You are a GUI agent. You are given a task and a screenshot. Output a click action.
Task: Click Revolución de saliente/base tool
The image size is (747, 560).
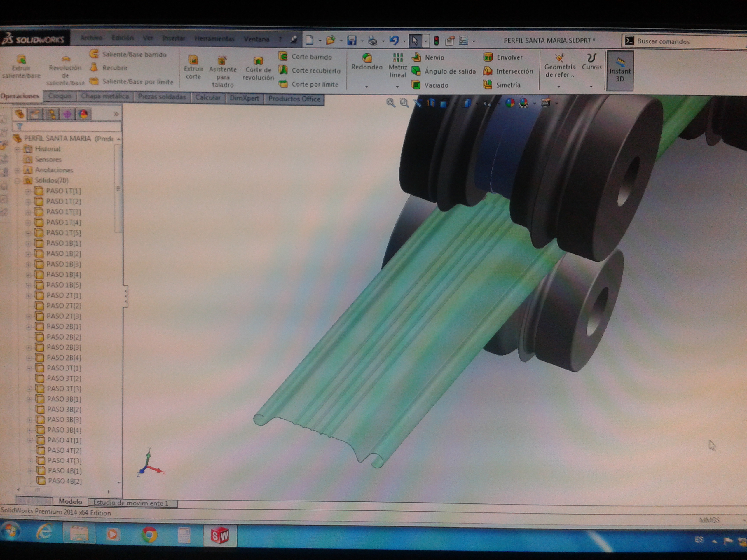coord(65,71)
